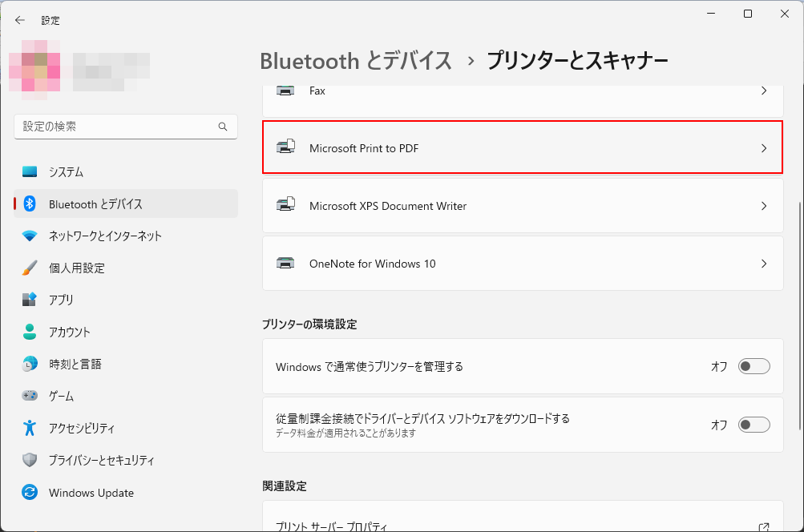804x532 pixels.
Task: Open Network and Internet via Wi-Fi icon
Action: tap(30, 236)
